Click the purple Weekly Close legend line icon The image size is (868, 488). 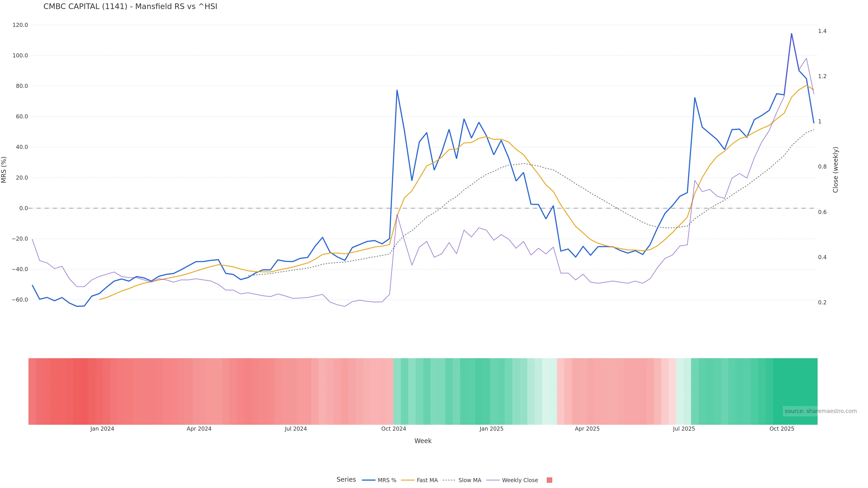[493, 480]
